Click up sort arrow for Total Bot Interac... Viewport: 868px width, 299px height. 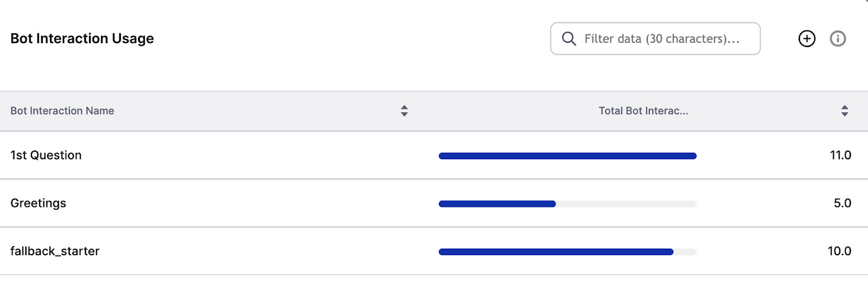point(845,107)
